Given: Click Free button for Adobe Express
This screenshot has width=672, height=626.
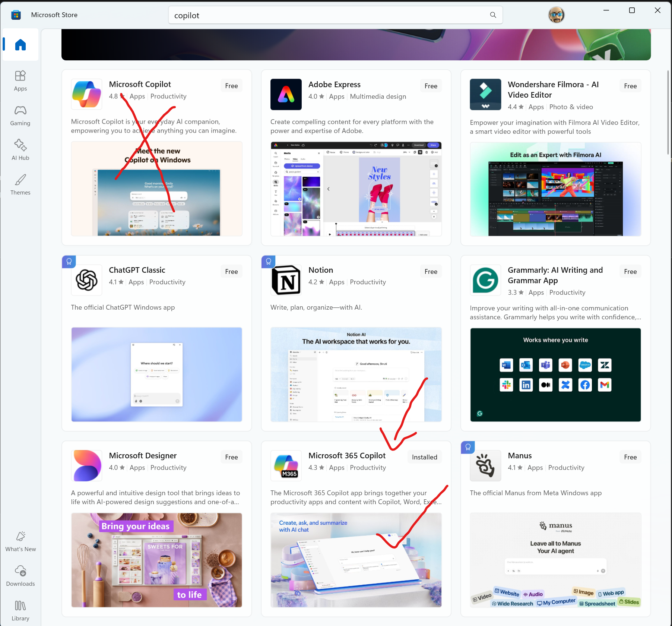Looking at the screenshot, I should [x=431, y=86].
